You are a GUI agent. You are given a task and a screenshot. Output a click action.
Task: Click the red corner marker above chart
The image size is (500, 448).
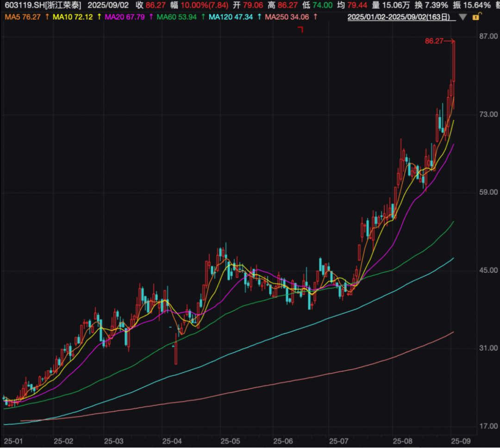(300, 30)
